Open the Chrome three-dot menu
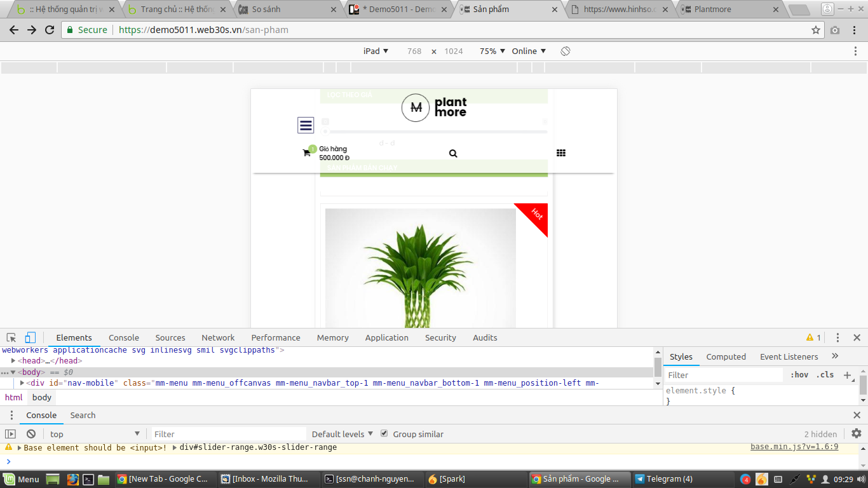Viewport: 868px width, 488px height. (855, 30)
